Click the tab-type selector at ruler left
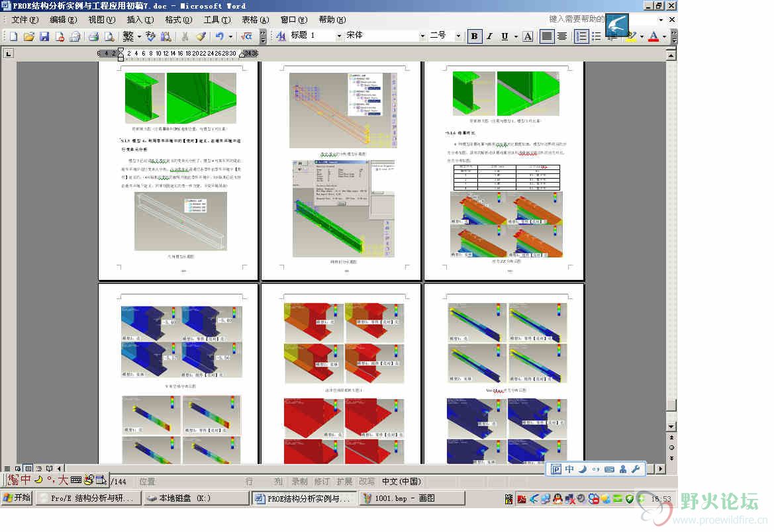The width and height of the screenshot is (774, 532). (x=9, y=54)
